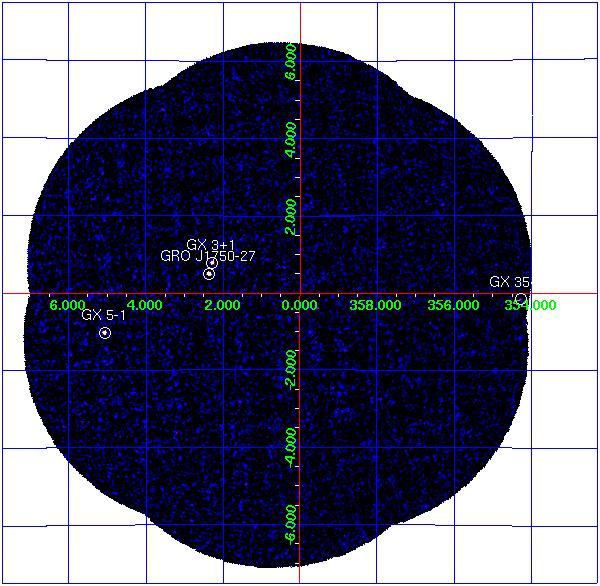Click the 2.000 label on the horizontal axis
This screenshot has width=600, height=586.
[x=222, y=305]
